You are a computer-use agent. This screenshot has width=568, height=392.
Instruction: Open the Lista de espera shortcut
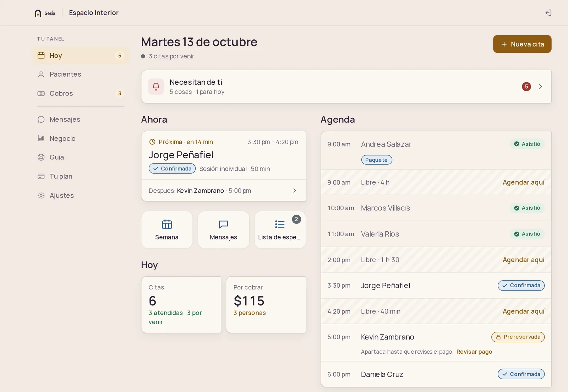tap(280, 230)
